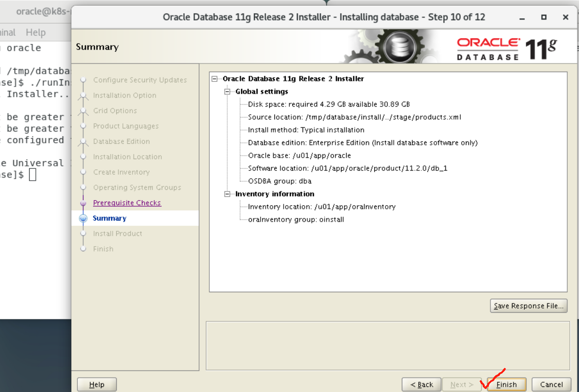Click the root 'Oracle Database 11g Release 2 Installer' label
Viewport: 579px width, 392px height.
[x=293, y=79]
